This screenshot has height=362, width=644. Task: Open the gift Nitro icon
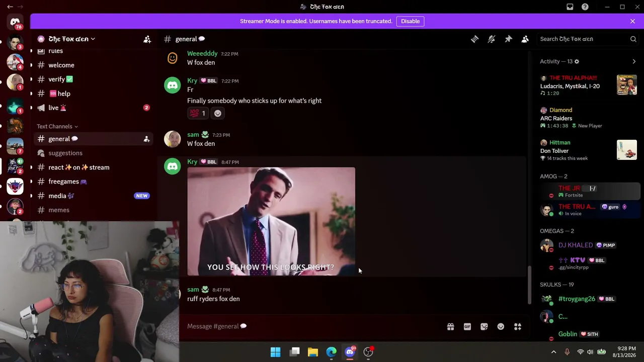click(x=450, y=327)
